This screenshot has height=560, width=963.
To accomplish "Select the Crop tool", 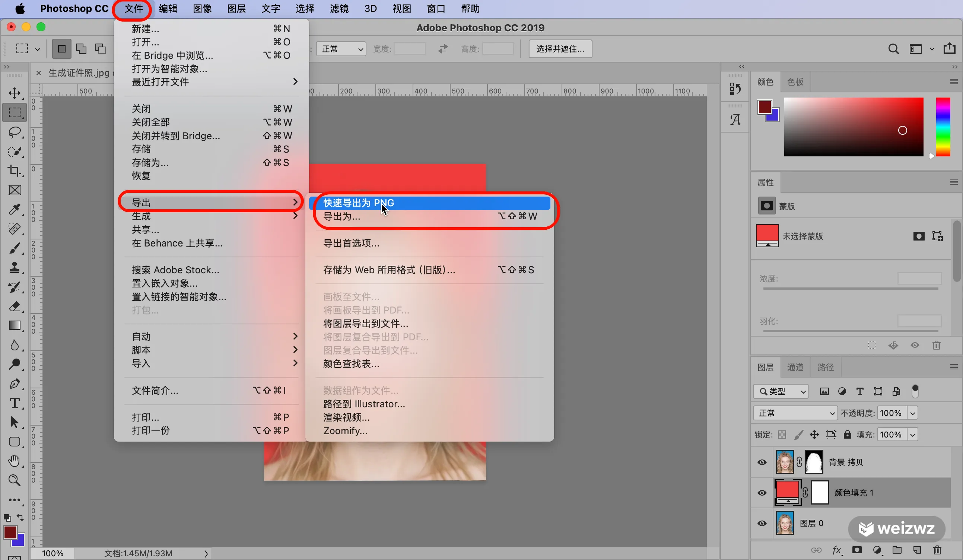I will tap(15, 171).
